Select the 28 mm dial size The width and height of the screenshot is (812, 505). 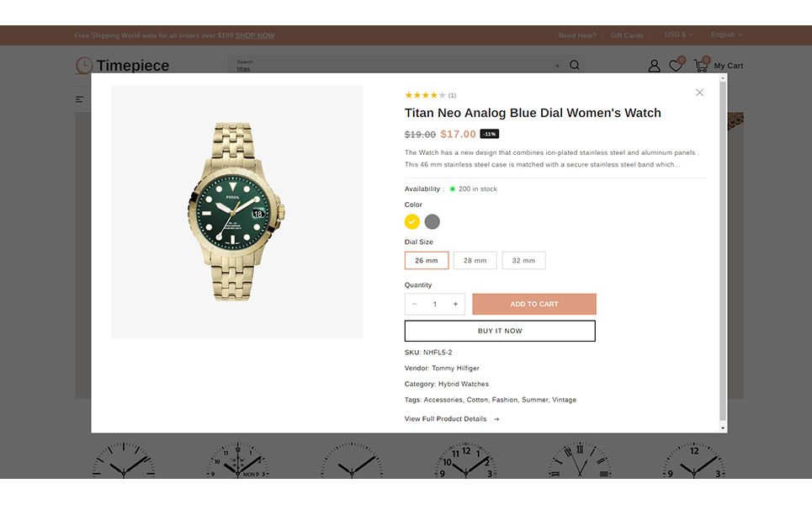[475, 261]
